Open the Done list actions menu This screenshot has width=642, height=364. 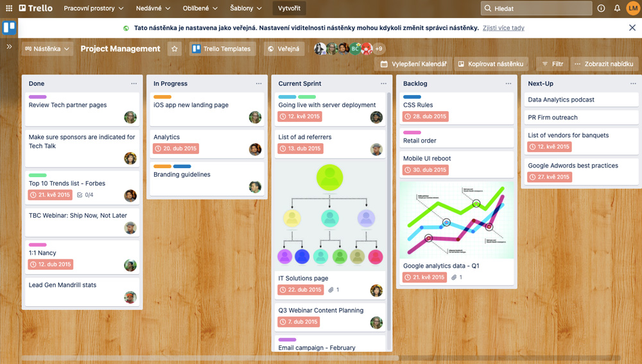tap(134, 83)
